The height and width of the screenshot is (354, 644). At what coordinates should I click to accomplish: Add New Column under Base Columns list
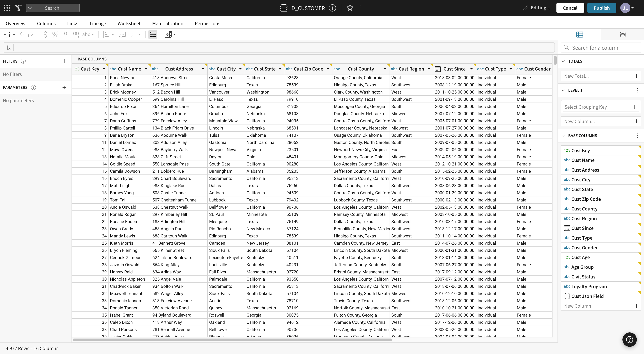[x=601, y=306]
